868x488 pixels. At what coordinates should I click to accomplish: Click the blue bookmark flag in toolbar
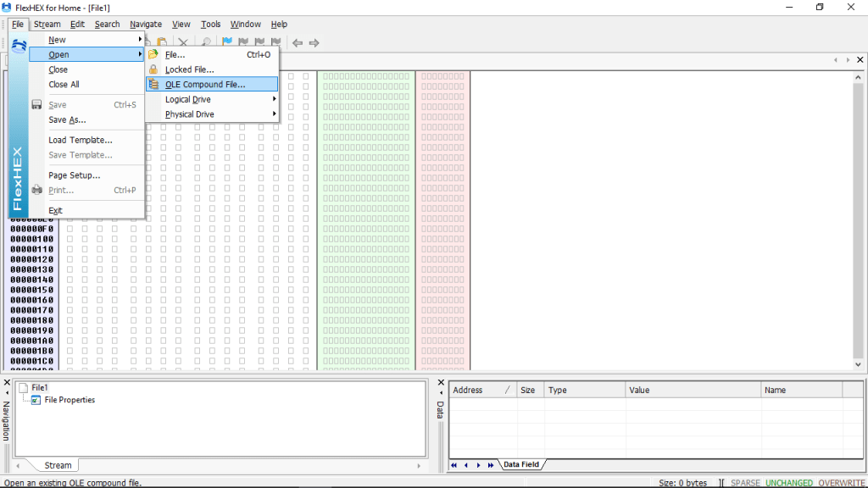(x=227, y=42)
